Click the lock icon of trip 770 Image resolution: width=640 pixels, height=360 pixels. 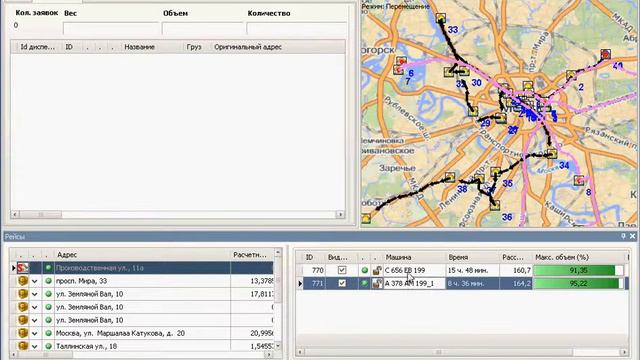377,270
